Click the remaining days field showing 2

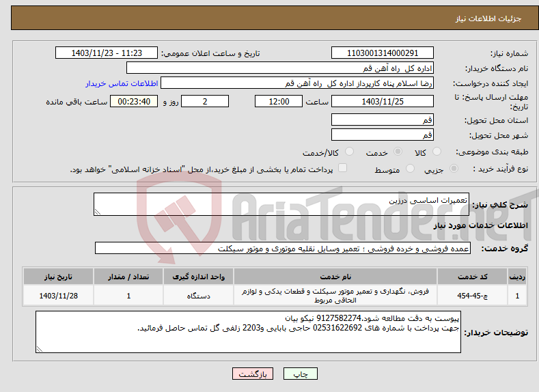click(x=205, y=101)
